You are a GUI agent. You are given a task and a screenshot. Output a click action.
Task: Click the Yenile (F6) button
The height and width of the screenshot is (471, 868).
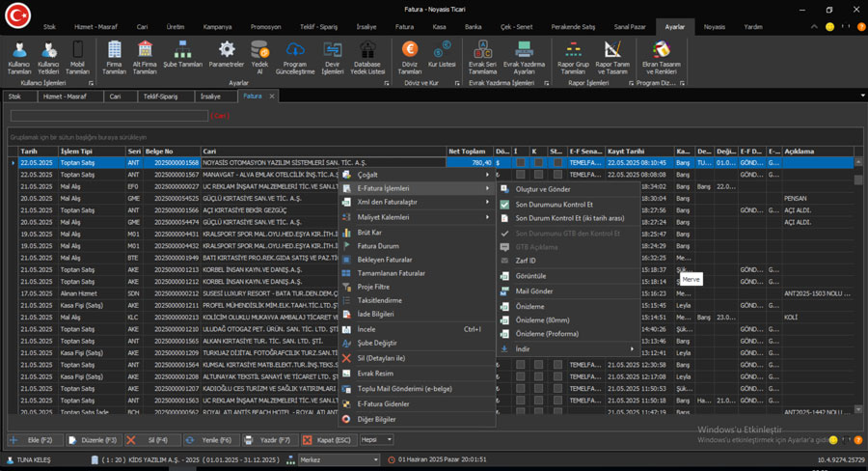coord(211,440)
